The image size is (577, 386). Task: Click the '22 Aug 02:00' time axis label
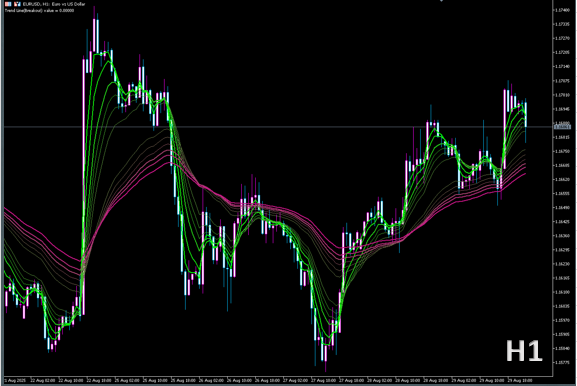click(43, 380)
